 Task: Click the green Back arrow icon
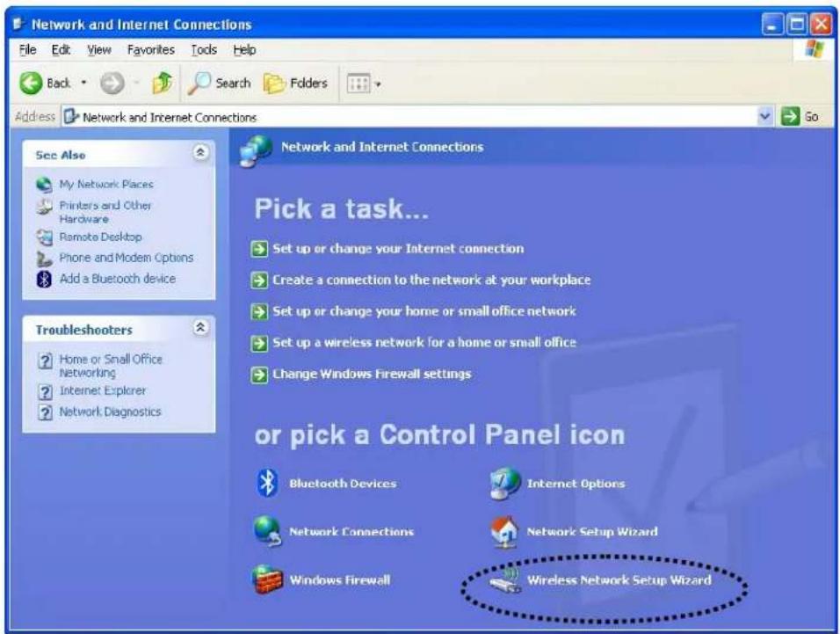pyautogui.click(x=31, y=83)
